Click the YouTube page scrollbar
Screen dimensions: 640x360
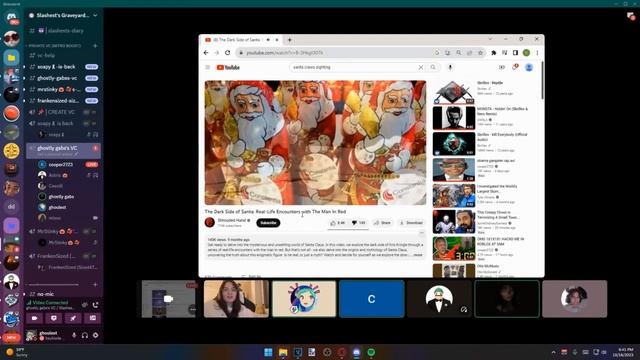[x=542, y=81]
